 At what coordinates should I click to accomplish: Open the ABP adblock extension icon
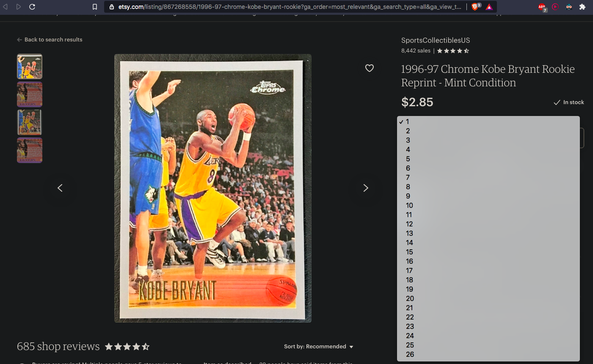point(542,7)
